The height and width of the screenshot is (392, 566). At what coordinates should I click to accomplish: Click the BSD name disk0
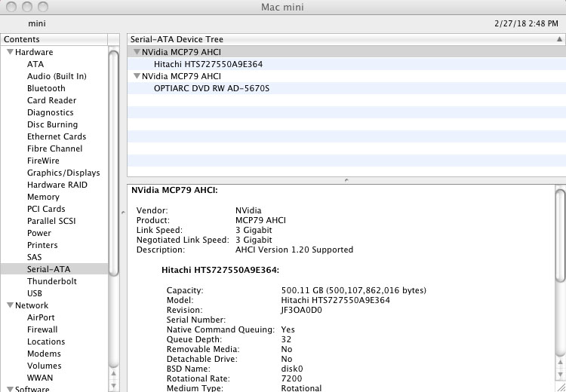291,369
